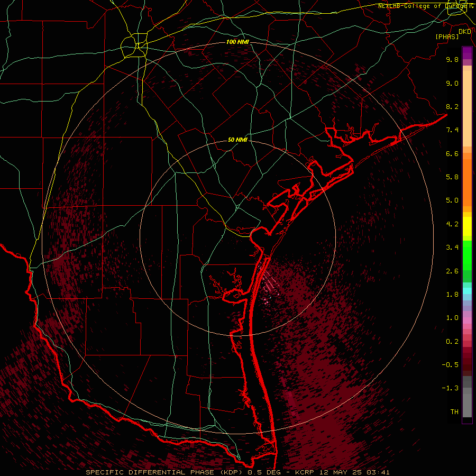The width and height of the screenshot is (476, 476).
Task: Click the 9.0 value on the scale
Action: pos(452,83)
